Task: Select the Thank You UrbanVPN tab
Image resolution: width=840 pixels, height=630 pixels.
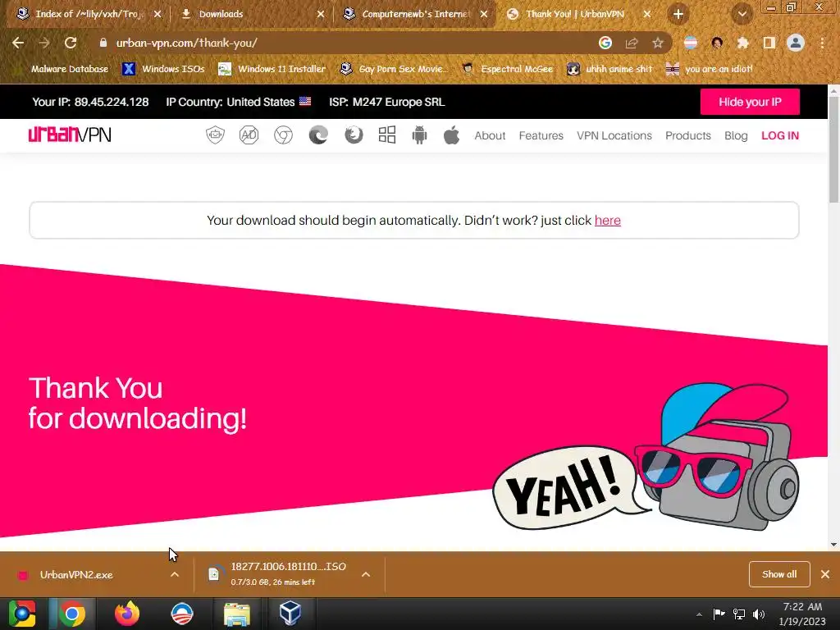Action: [x=578, y=14]
